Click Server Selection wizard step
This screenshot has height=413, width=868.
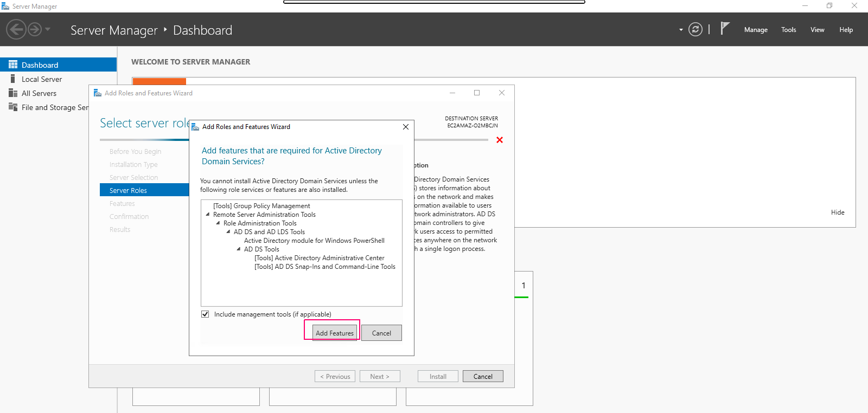(133, 177)
